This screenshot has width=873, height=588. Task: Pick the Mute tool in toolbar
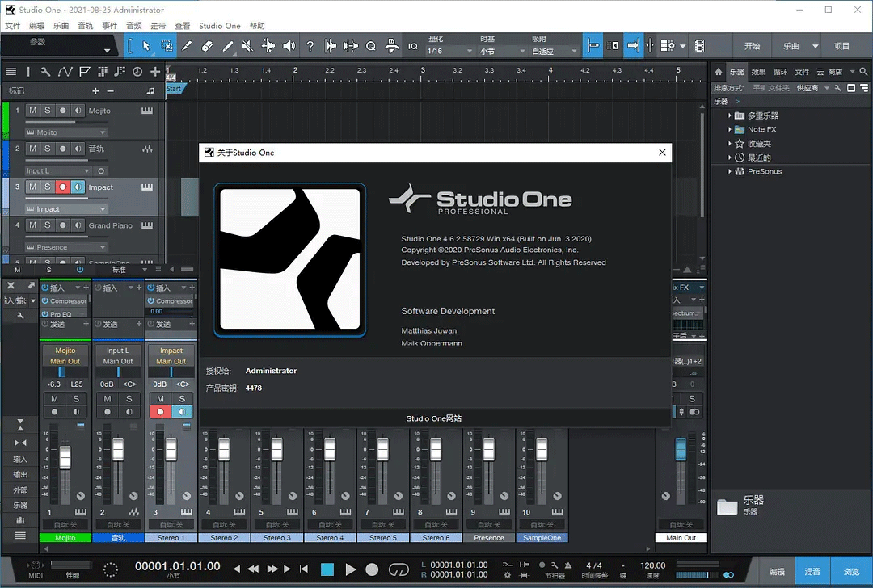(248, 46)
